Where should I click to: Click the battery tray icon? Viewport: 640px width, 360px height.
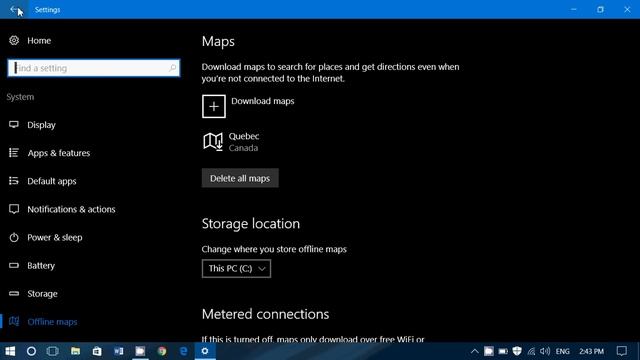click(503, 351)
